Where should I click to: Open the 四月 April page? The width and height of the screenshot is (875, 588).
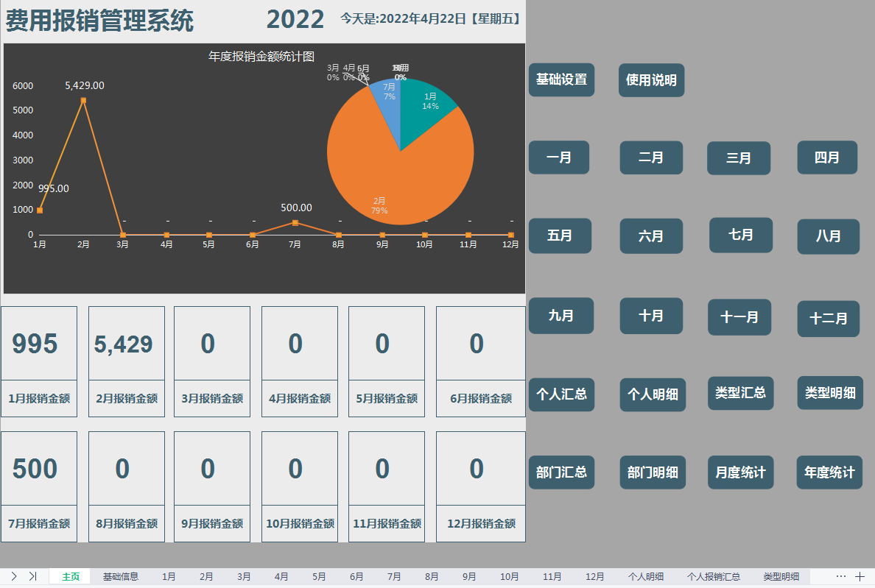(828, 157)
